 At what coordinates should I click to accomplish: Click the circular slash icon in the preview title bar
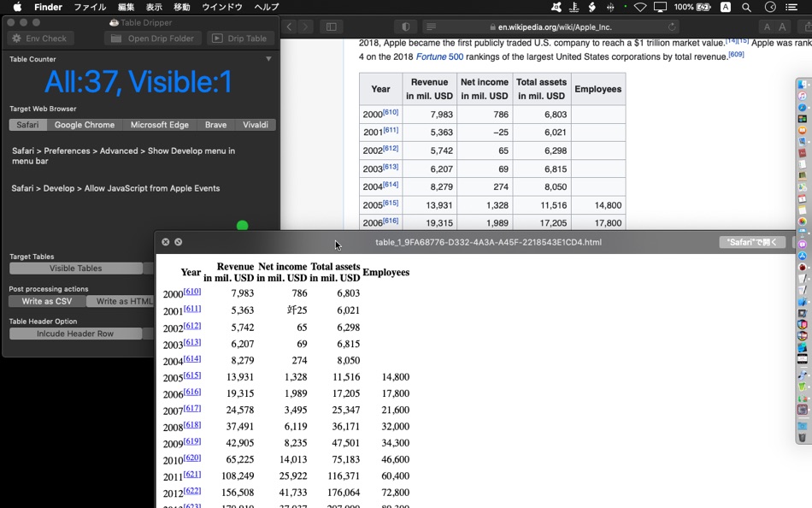[178, 242]
